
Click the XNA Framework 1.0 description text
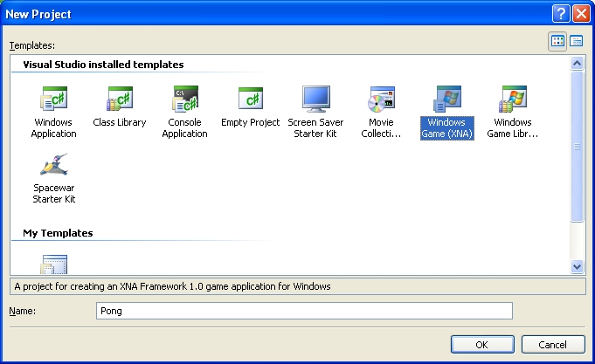[173, 286]
